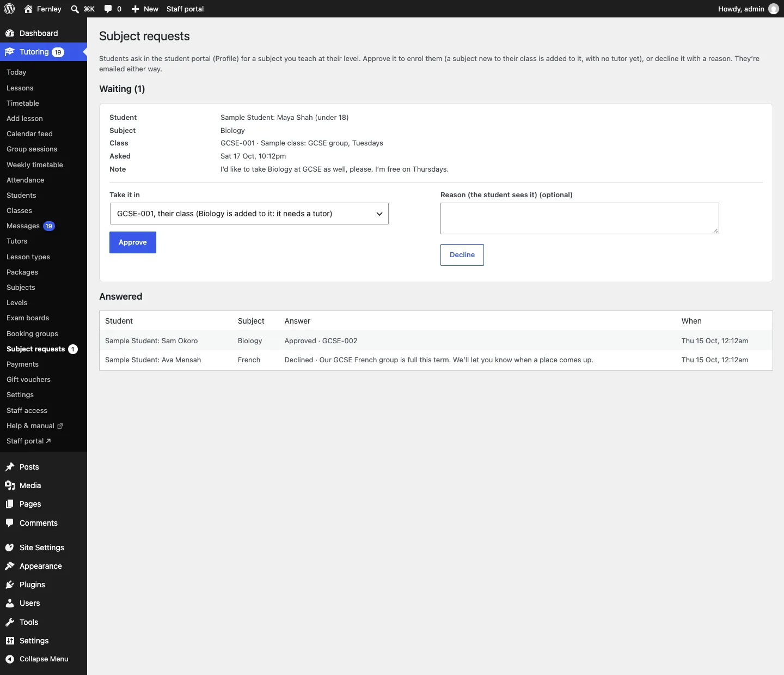Open the Staff access menu item
This screenshot has height=675, width=784.
point(27,410)
